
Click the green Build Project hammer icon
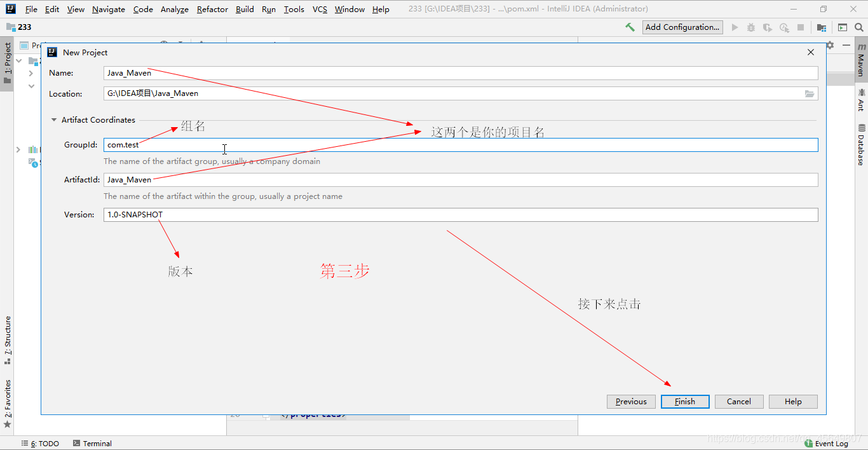point(630,27)
